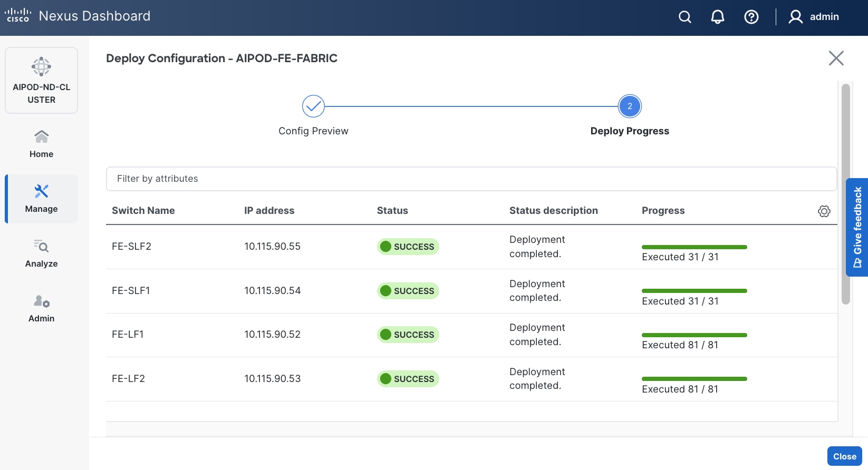The height and width of the screenshot is (470, 868).
Task: Open the admin user menu
Action: [x=814, y=17]
